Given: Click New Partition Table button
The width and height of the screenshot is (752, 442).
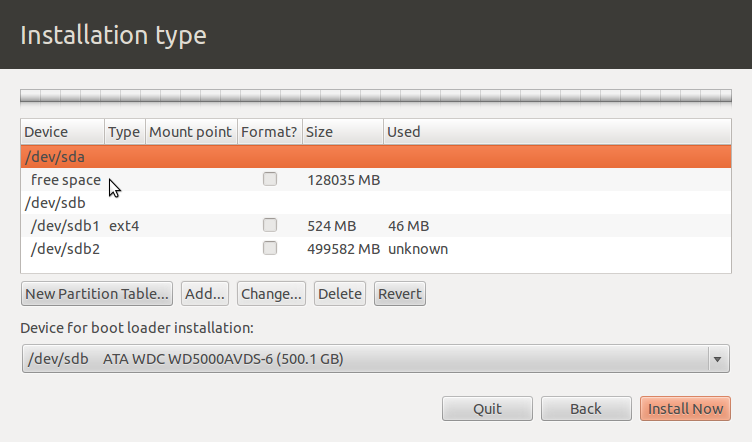Looking at the screenshot, I should [97, 294].
